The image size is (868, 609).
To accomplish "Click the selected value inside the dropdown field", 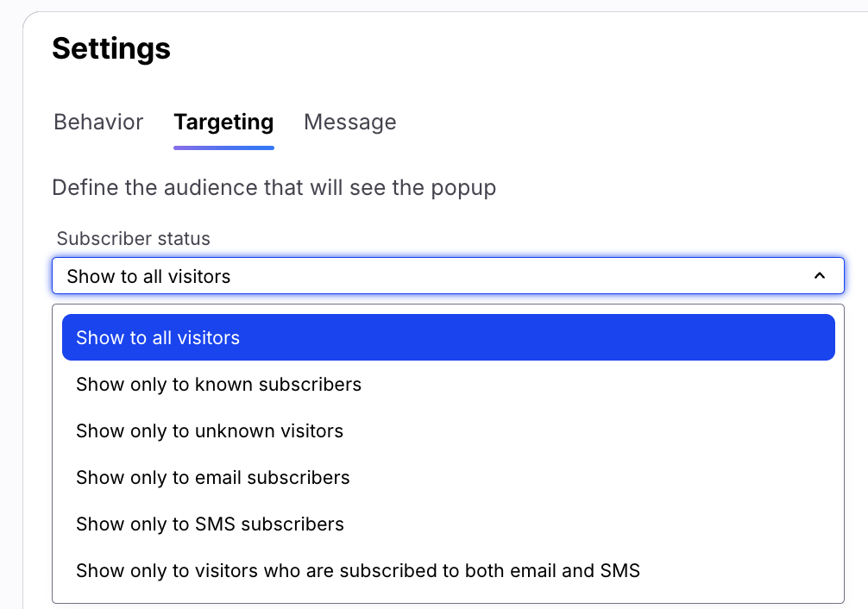I will click(x=149, y=276).
